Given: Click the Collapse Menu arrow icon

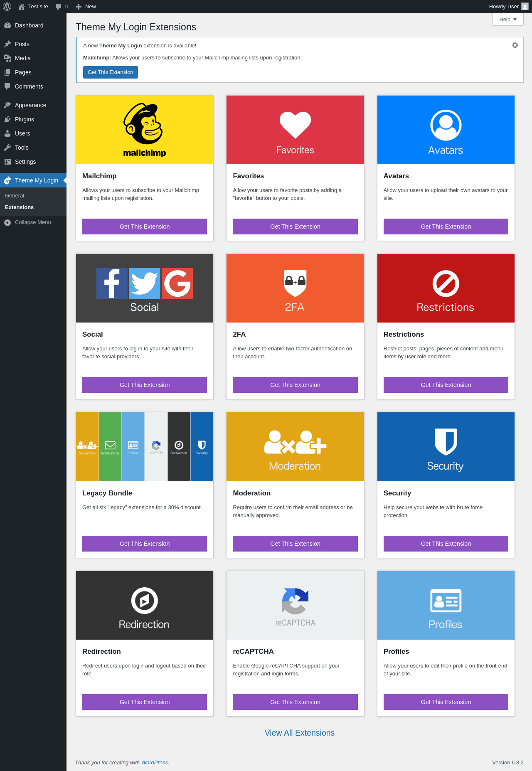Looking at the screenshot, I should [x=7, y=222].
